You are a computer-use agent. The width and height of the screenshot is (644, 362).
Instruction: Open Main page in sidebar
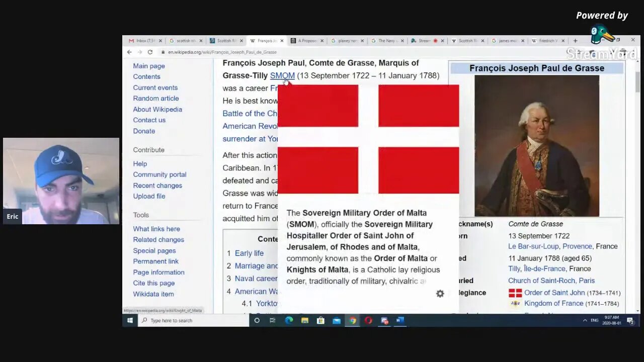click(149, 66)
